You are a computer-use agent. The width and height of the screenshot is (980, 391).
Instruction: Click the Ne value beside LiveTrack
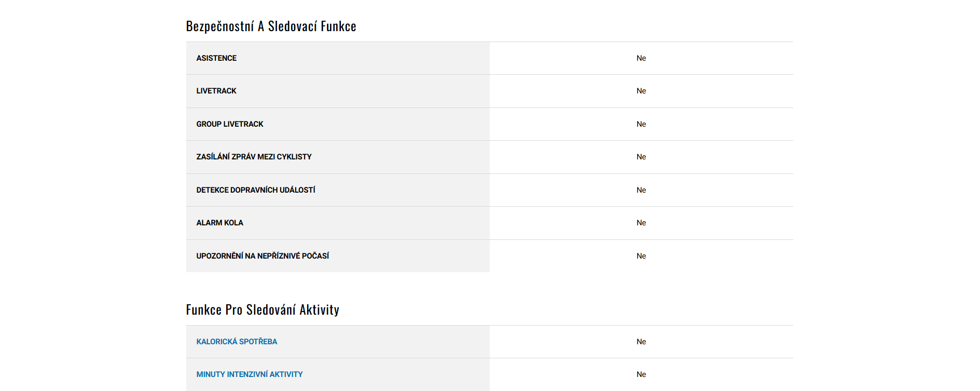641,91
